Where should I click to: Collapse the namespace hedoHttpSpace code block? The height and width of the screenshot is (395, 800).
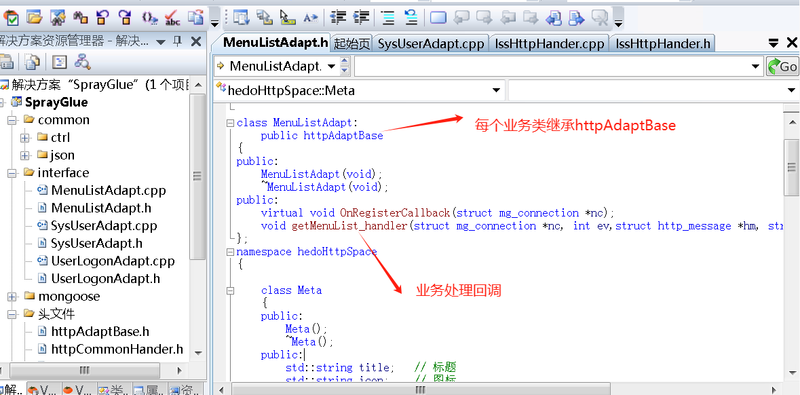(x=231, y=252)
